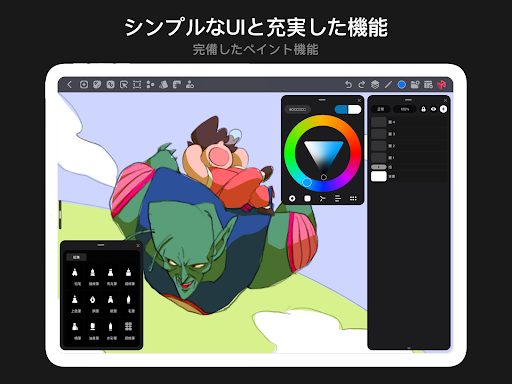Screen dimensions: 512x384
Task: Toggle the layer lock icon
Action: (x=423, y=109)
